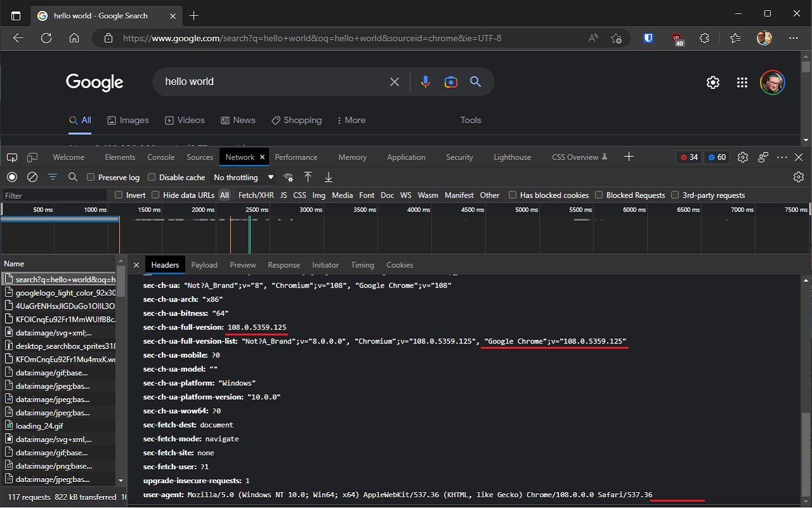The height and width of the screenshot is (508, 812).
Task: Open Google Images results
Action: tap(128, 120)
